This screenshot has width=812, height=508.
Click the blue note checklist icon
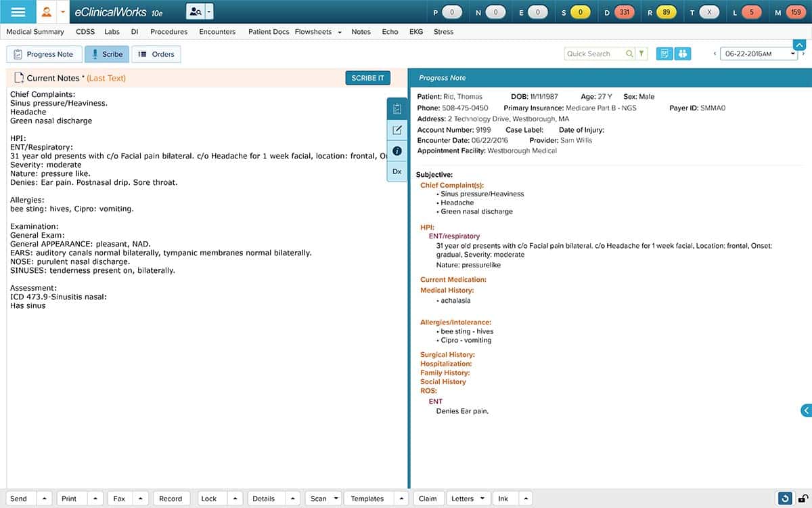[664, 54]
